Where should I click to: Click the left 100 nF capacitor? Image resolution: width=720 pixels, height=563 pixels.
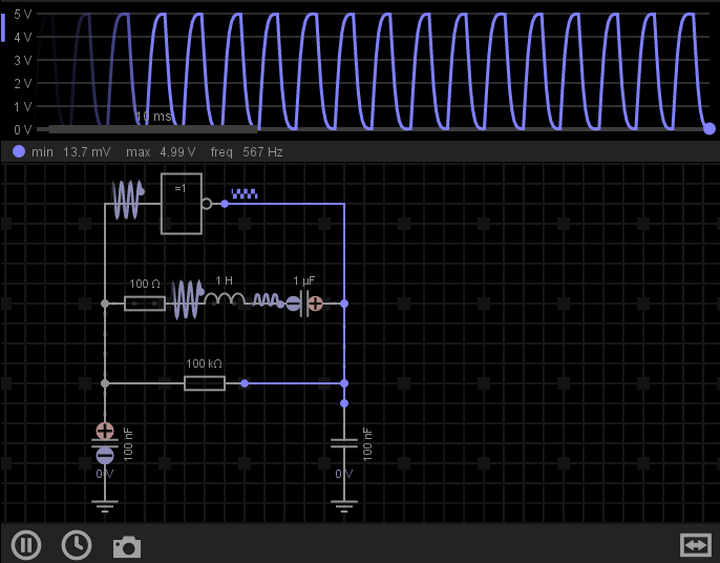coord(105,443)
